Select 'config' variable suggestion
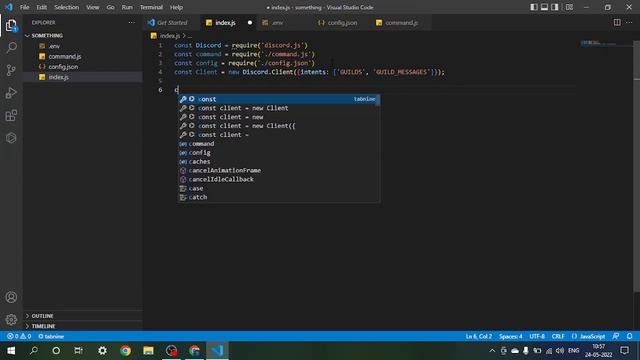Image resolution: width=640 pixels, height=360 pixels. (279, 153)
